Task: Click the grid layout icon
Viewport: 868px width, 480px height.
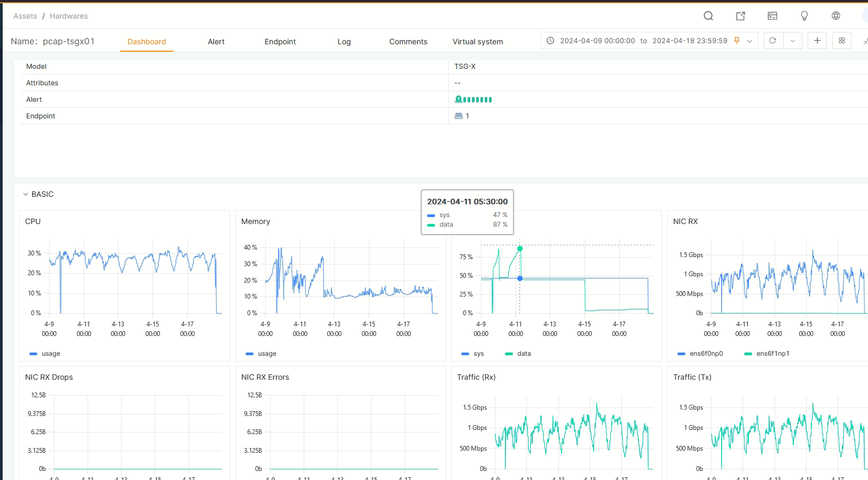Action: pos(842,41)
